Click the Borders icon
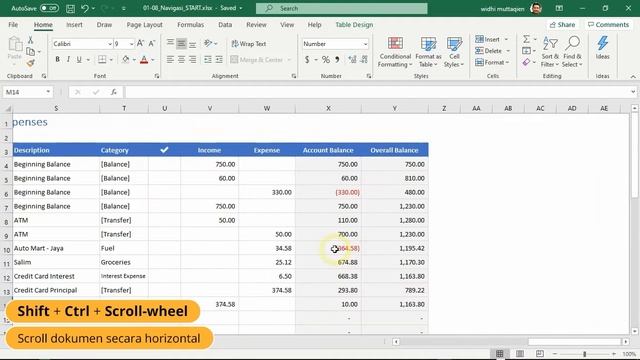The height and width of the screenshot is (360, 640). click(x=102, y=60)
